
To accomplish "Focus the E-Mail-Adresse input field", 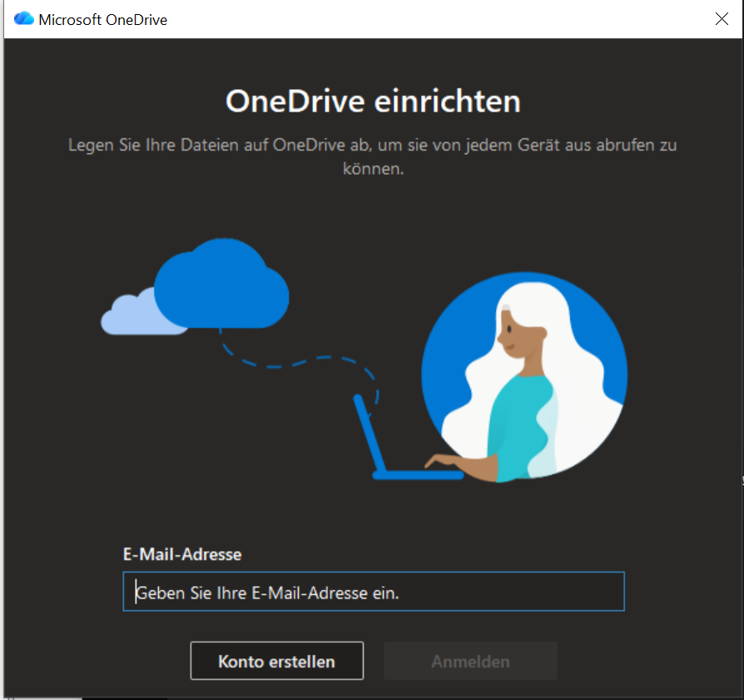I will coord(374,591).
